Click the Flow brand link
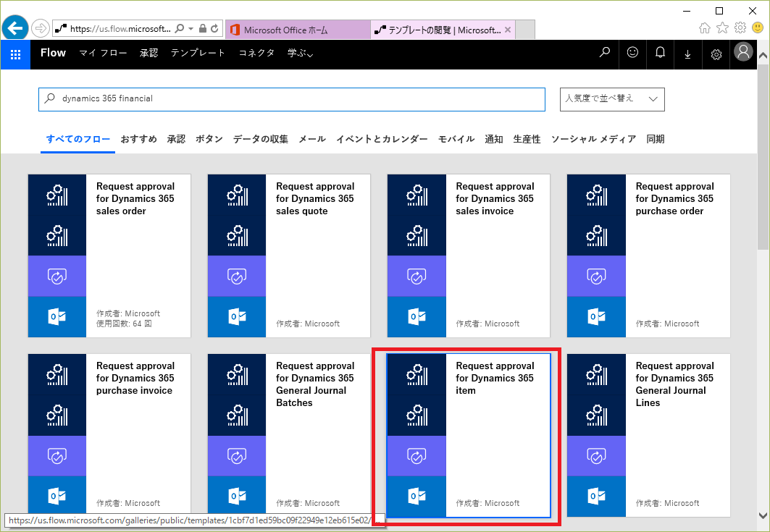770x532 pixels. coord(53,53)
